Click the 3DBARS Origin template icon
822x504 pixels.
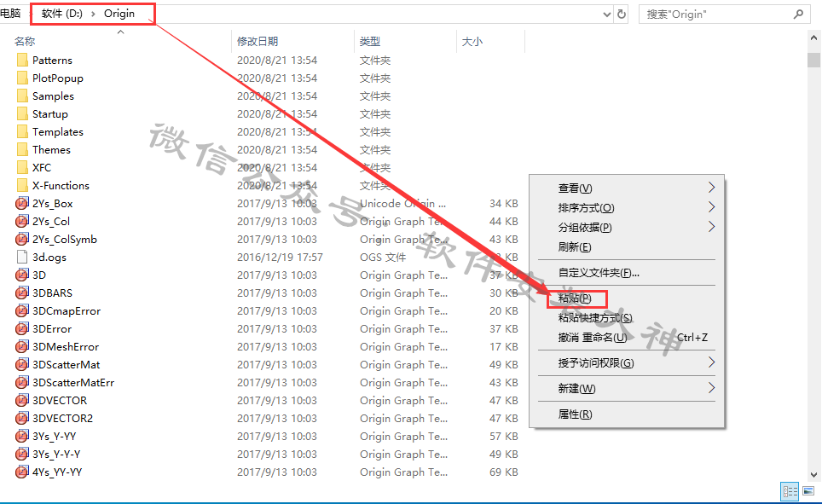pos(22,293)
